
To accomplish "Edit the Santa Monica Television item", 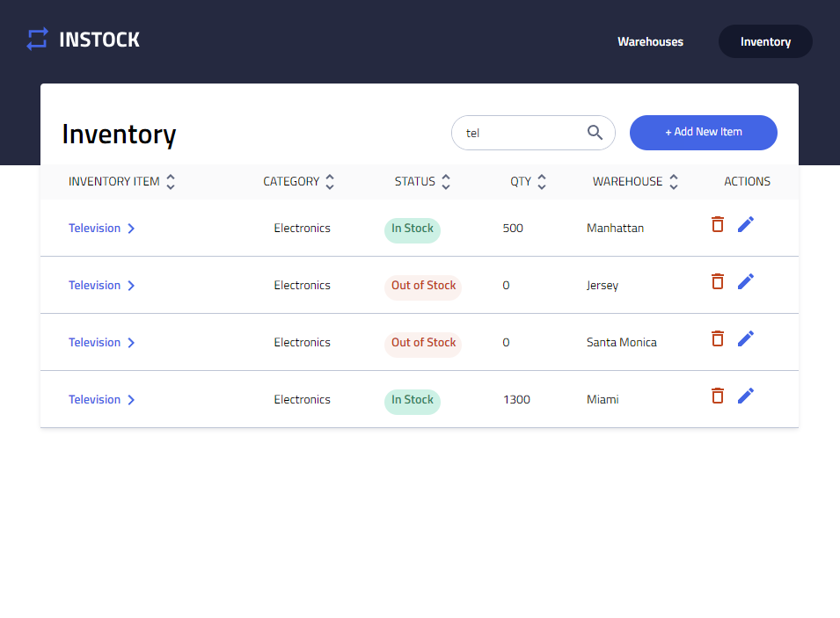I will (745, 338).
